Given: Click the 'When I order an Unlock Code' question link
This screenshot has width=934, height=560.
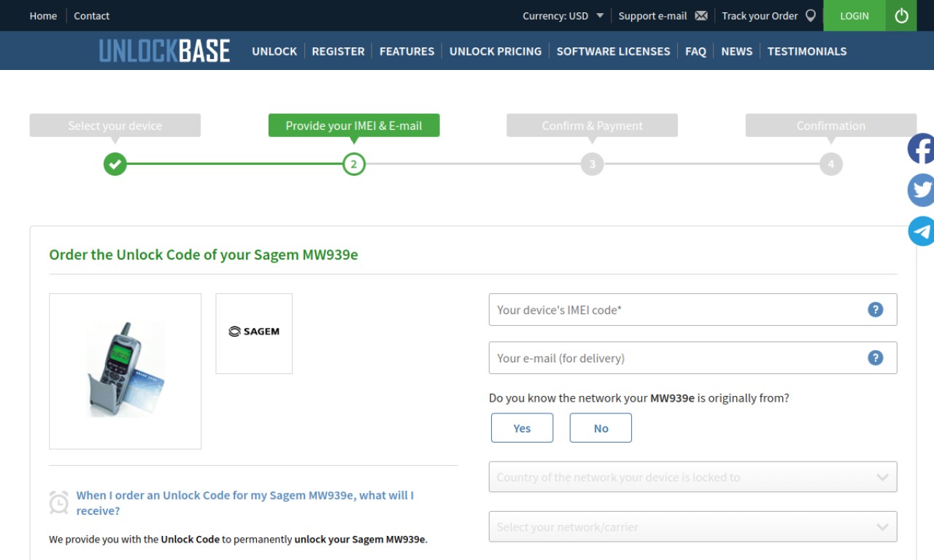Looking at the screenshot, I should 245,503.
